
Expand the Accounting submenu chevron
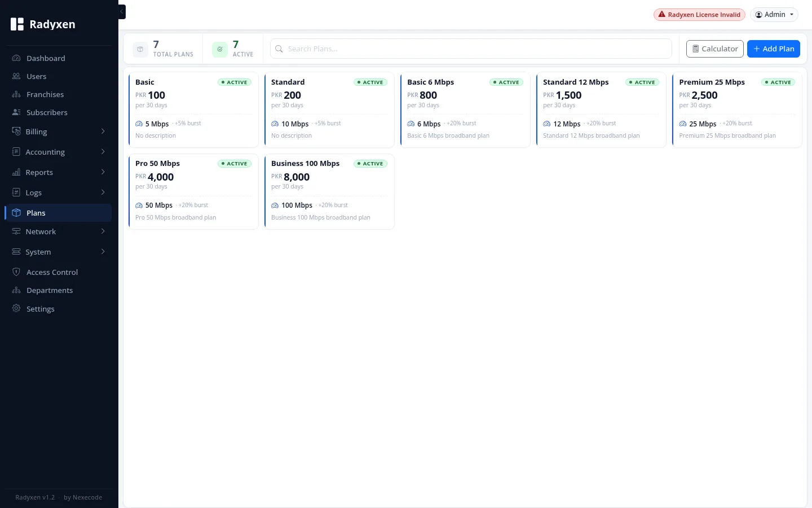(x=103, y=152)
